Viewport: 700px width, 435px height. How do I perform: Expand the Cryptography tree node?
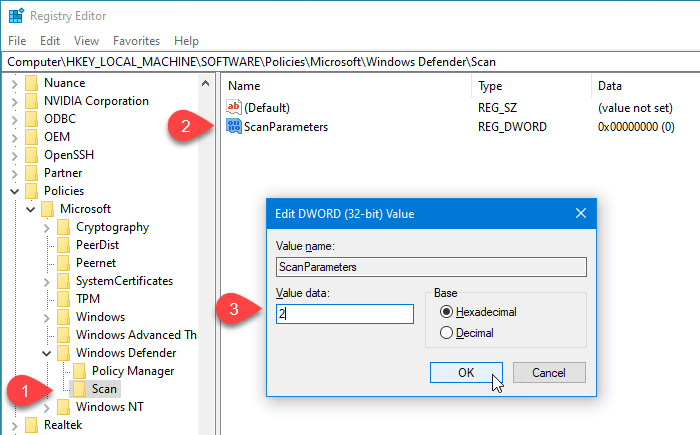pyautogui.click(x=46, y=228)
